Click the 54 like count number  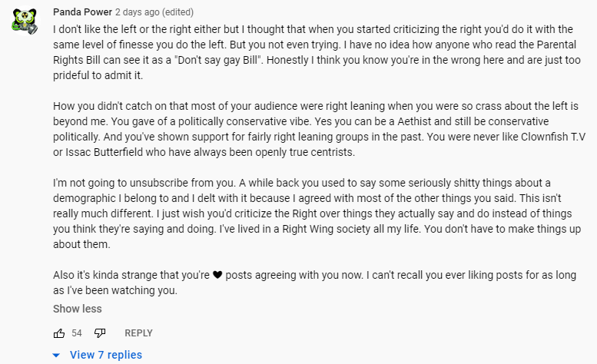[77, 333]
